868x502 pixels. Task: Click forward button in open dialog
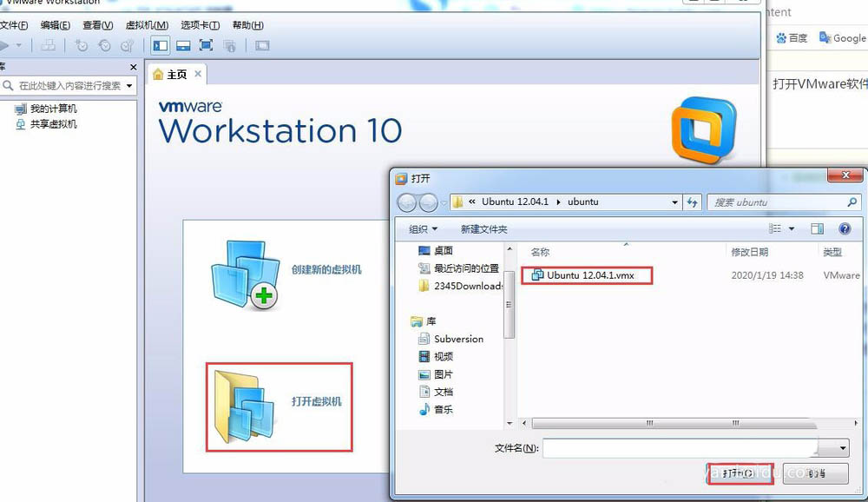(x=429, y=202)
